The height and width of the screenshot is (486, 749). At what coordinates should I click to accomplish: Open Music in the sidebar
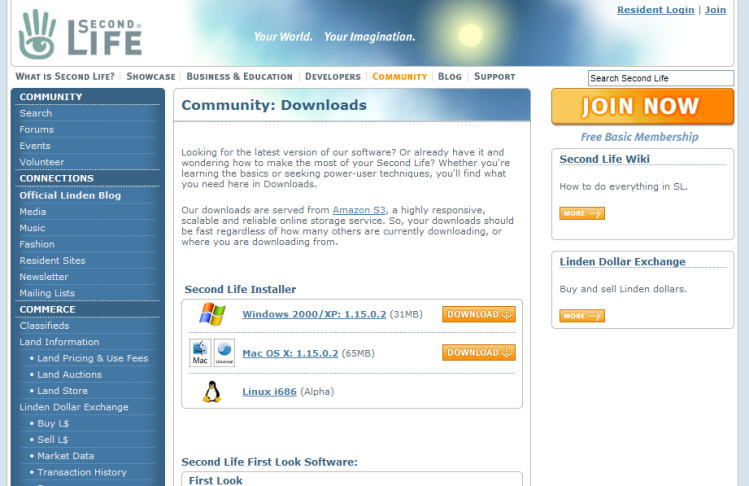click(32, 228)
